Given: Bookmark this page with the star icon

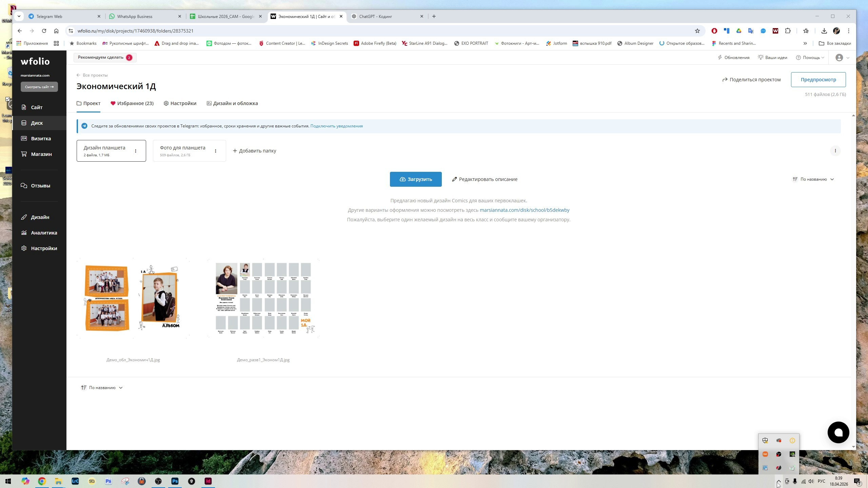Looking at the screenshot, I should point(697,31).
